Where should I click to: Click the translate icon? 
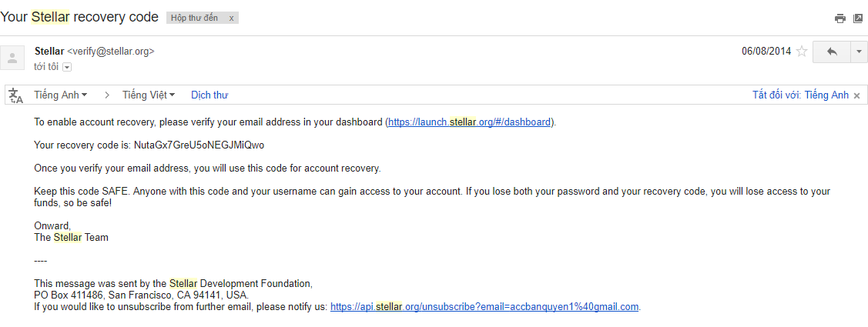tap(15, 95)
